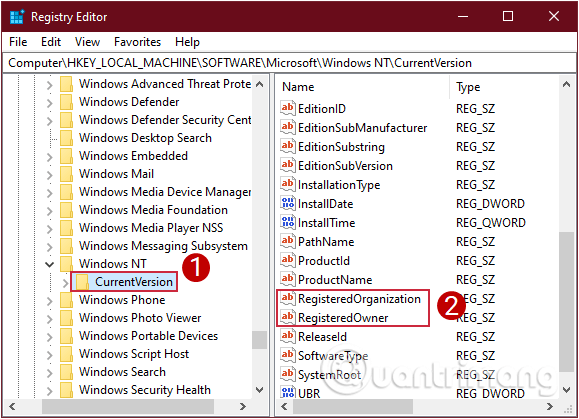Expand the Windows Script Host key

click(49, 354)
